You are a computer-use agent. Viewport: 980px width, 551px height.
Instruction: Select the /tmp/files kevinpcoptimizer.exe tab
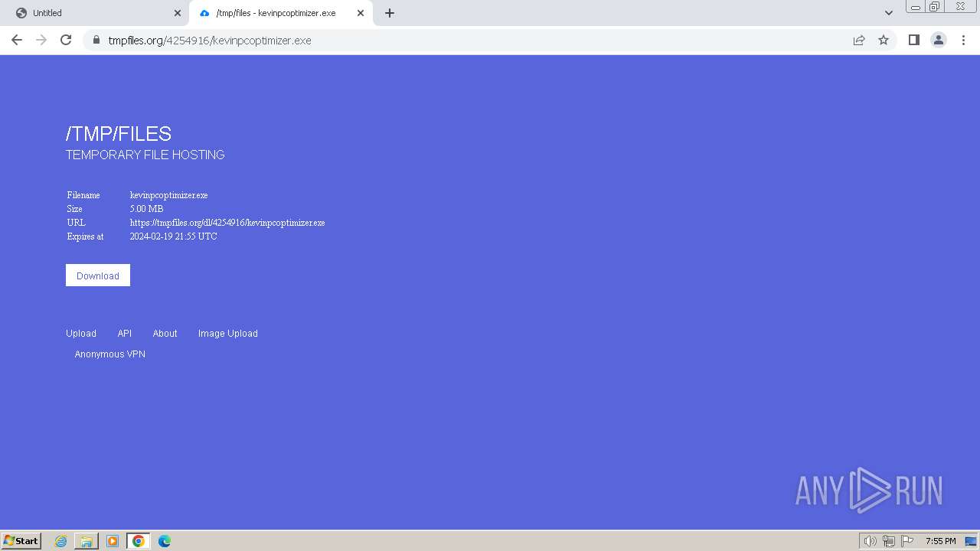click(280, 13)
